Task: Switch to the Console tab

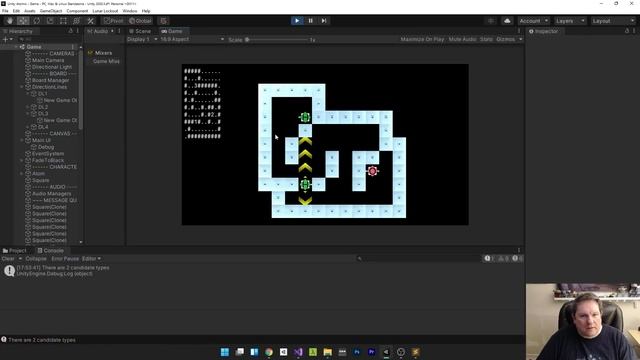Action: tap(51, 251)
